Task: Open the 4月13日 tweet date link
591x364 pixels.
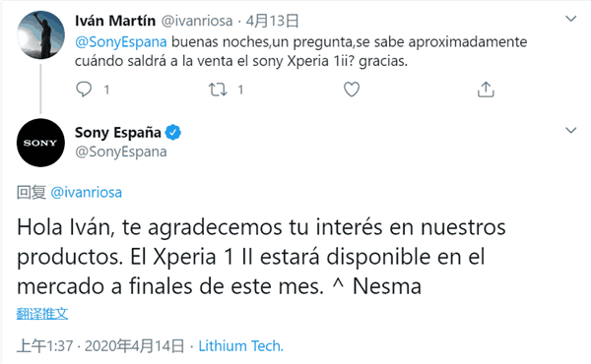Action: point(272,21)
